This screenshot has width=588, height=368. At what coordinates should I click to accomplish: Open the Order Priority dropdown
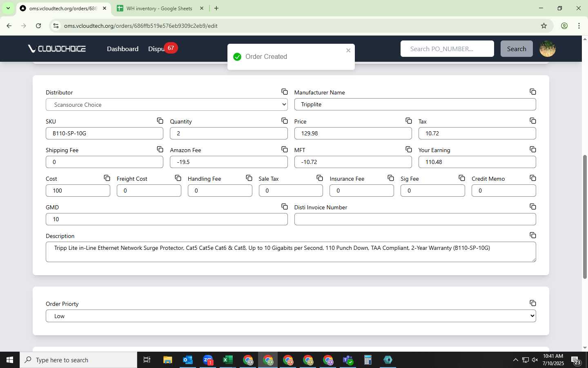point(291,316)
